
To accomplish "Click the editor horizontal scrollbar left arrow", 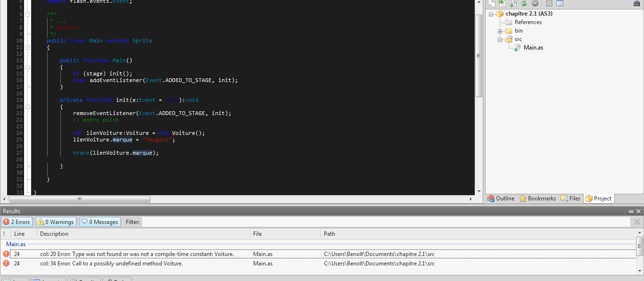I will click(x=4, y=199).
